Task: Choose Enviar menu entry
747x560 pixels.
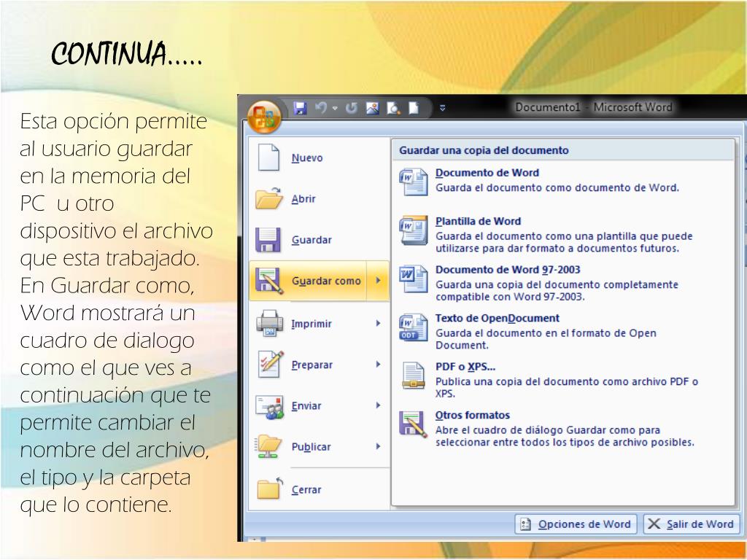Action: tap(319, 405)
